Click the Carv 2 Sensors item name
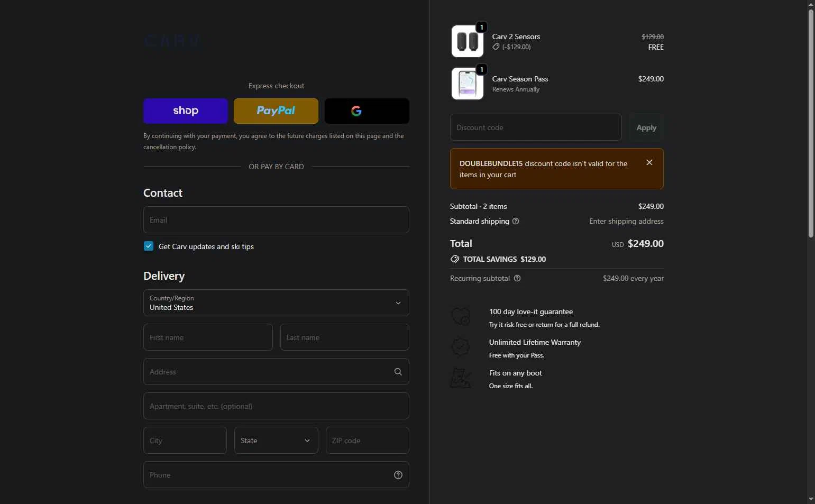 [516, 36]
